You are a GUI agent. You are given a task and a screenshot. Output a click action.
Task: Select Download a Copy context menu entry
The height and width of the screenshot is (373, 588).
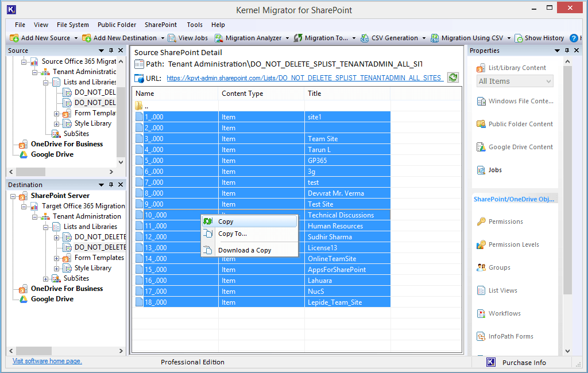250,250
